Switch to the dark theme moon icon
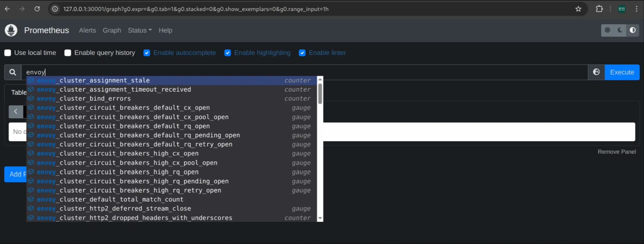This screenshot has height=244, width=644. (620, 30)
